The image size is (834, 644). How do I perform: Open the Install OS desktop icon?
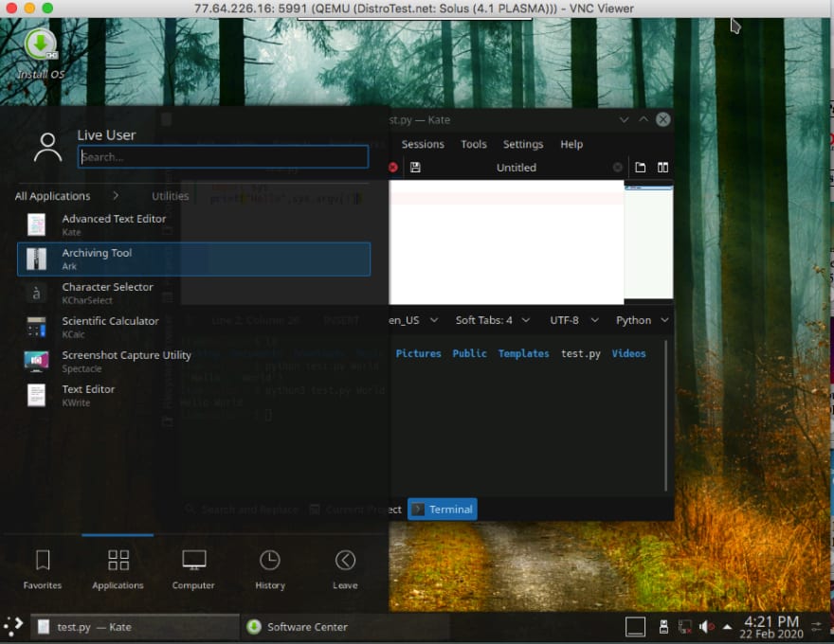[41, 54]
